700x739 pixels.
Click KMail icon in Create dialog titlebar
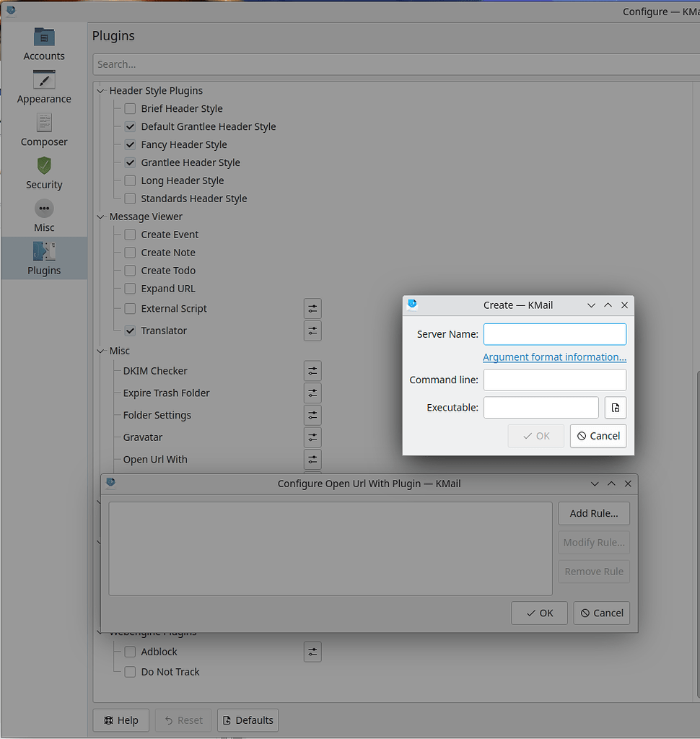click(x=413, y=305)
